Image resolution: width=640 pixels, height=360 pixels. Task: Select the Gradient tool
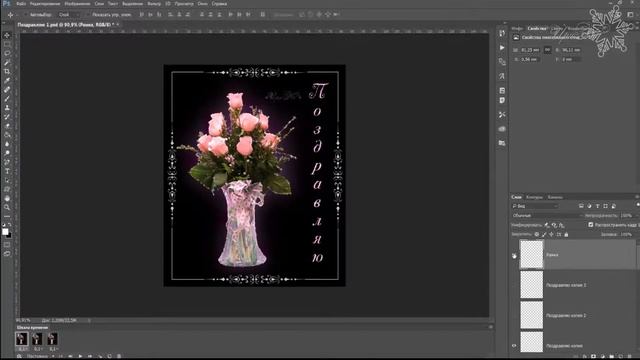click(7, 135)
